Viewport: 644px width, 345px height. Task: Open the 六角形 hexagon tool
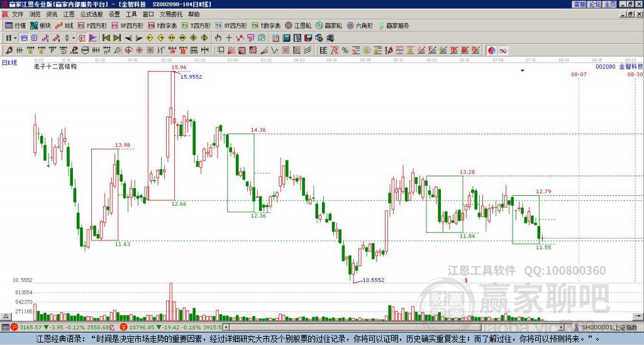click(360, 25)
